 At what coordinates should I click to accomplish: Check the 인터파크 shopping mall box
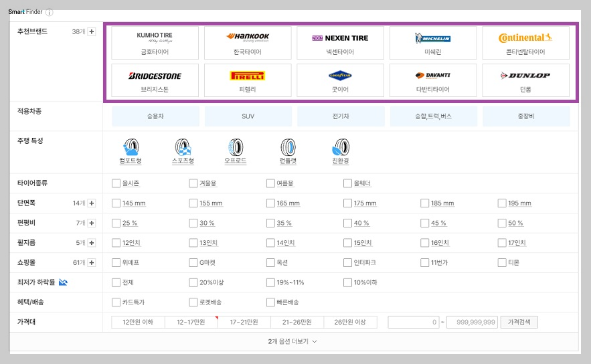[x=347, y=263]
